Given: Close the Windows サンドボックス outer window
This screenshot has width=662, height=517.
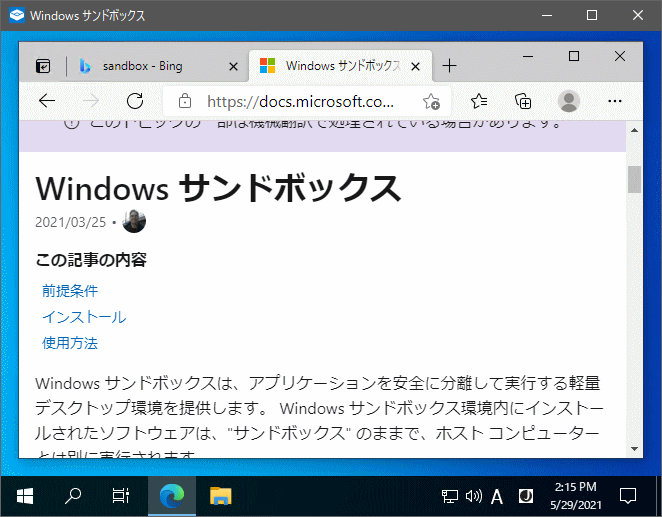Looking at the screenshot, I should point(638,16).
